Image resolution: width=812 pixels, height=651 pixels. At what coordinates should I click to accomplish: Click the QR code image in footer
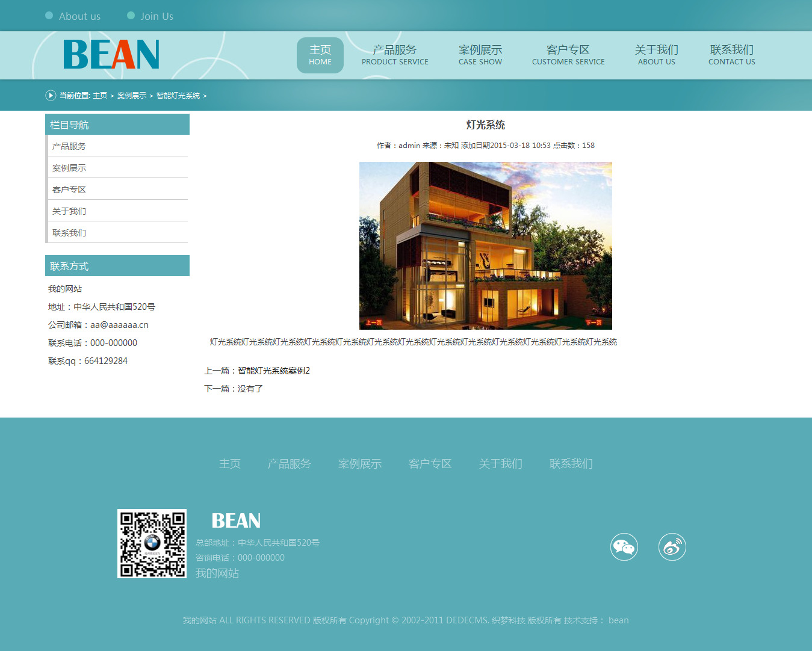(x=152, y=544)
